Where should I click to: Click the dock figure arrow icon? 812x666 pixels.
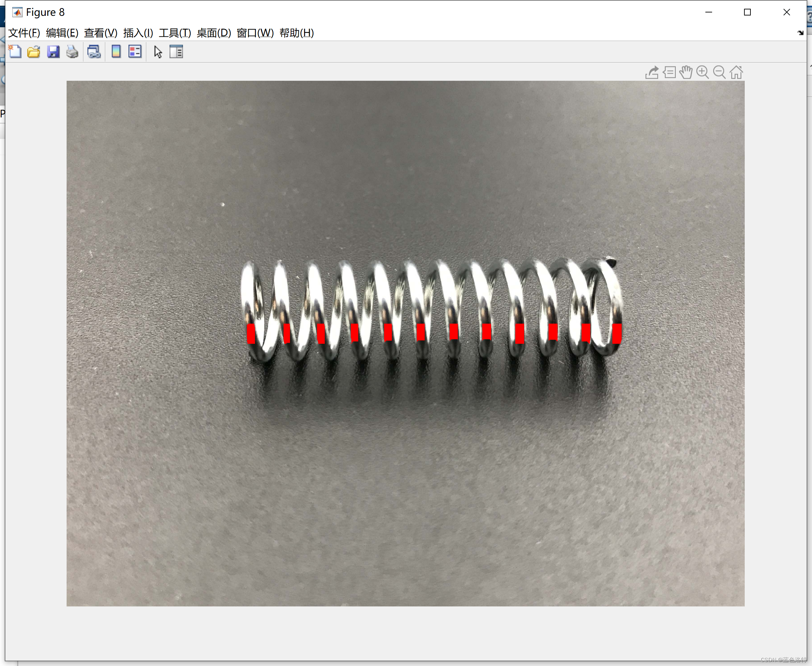(x=801, y=33)
